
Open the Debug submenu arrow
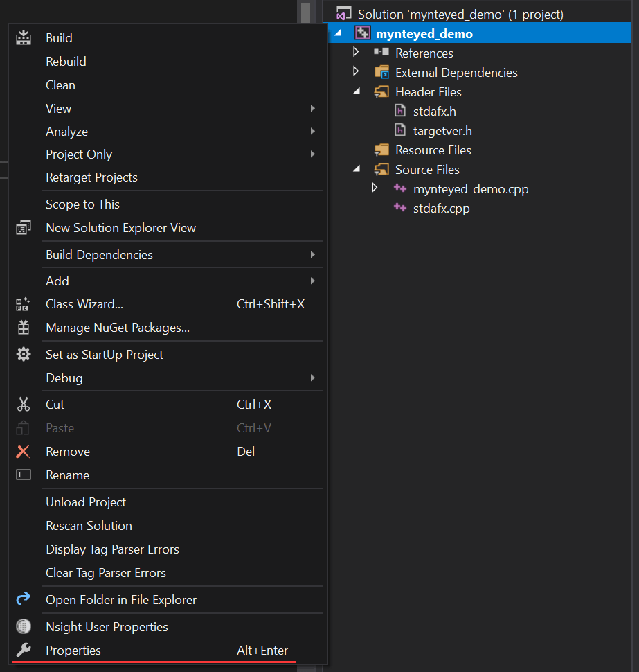313,378
